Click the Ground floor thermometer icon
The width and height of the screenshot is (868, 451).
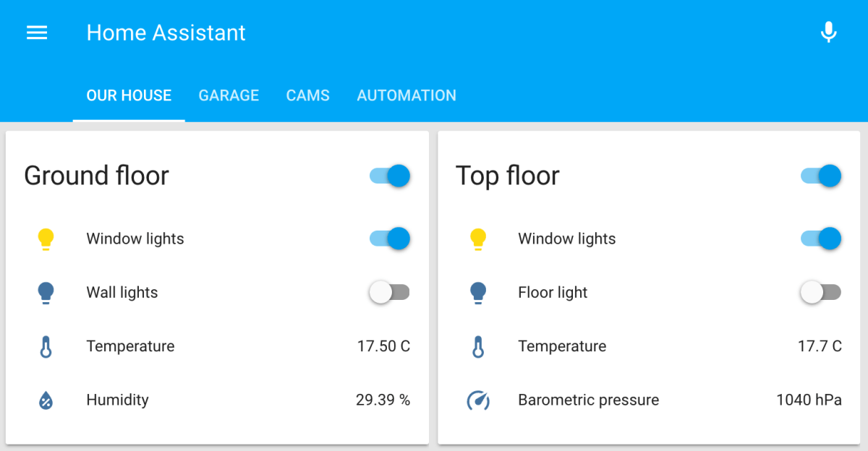pos(46,346)
